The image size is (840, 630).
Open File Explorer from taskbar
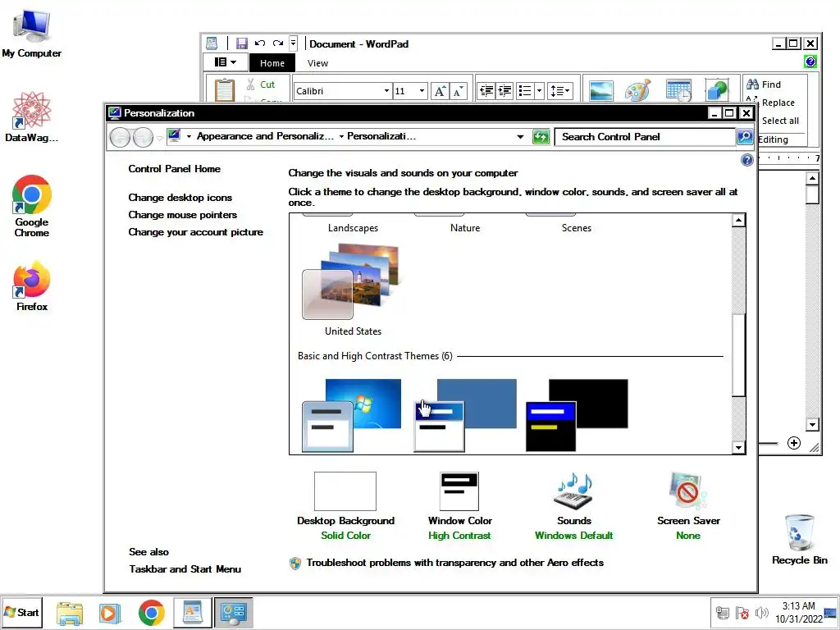[70, 613]
